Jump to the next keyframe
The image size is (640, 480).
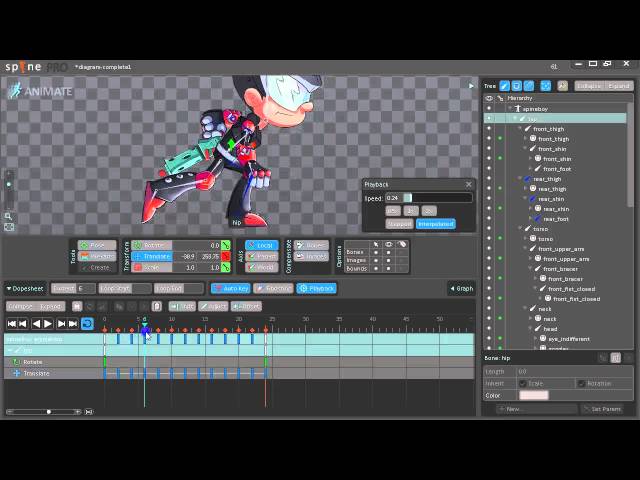pos(61,324)
